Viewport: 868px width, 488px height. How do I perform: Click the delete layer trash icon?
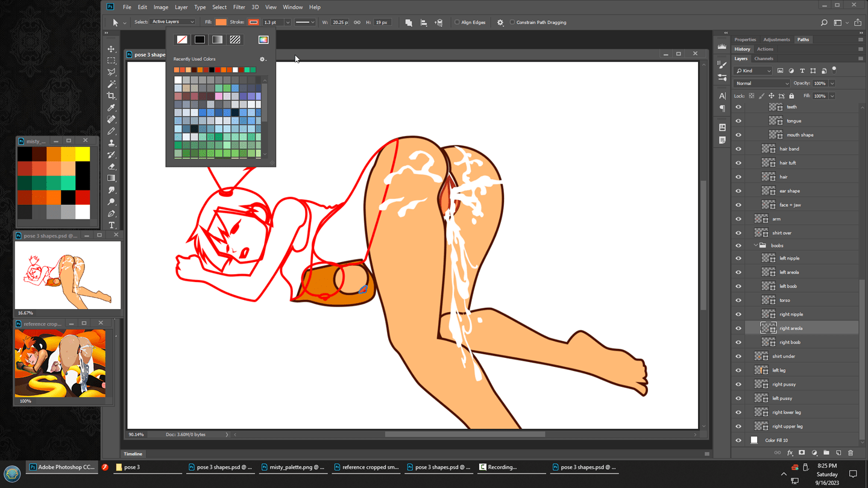851,453
